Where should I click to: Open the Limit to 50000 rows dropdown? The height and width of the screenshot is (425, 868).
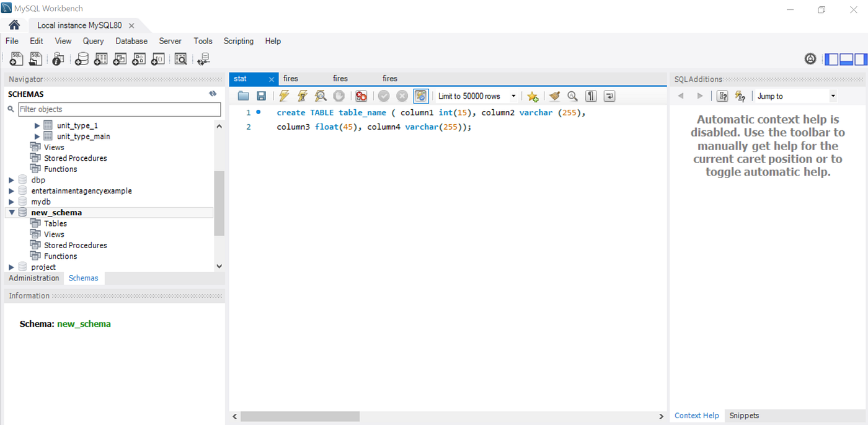pyautogui.click(x=477, y=96)
